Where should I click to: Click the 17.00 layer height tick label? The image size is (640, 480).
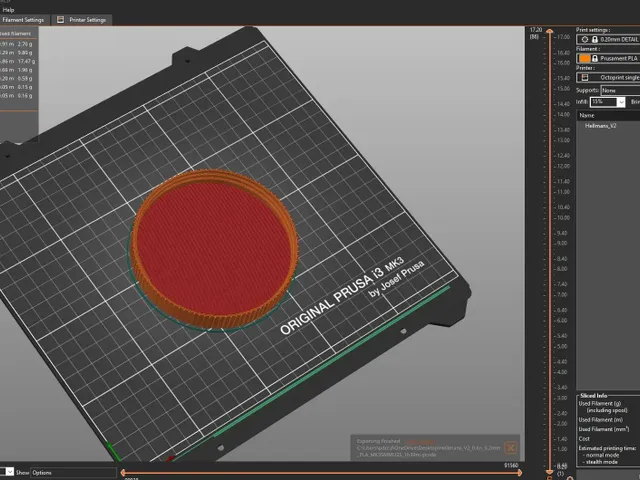pos(563,37)
